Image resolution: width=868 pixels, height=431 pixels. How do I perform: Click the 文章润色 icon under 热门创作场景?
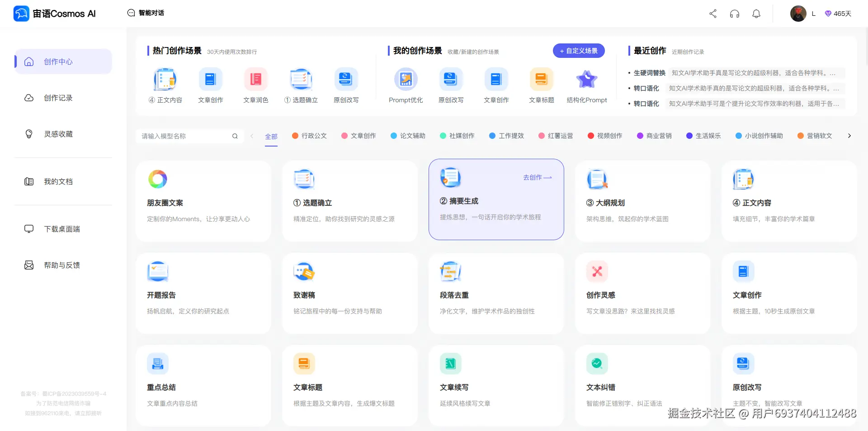256,79
